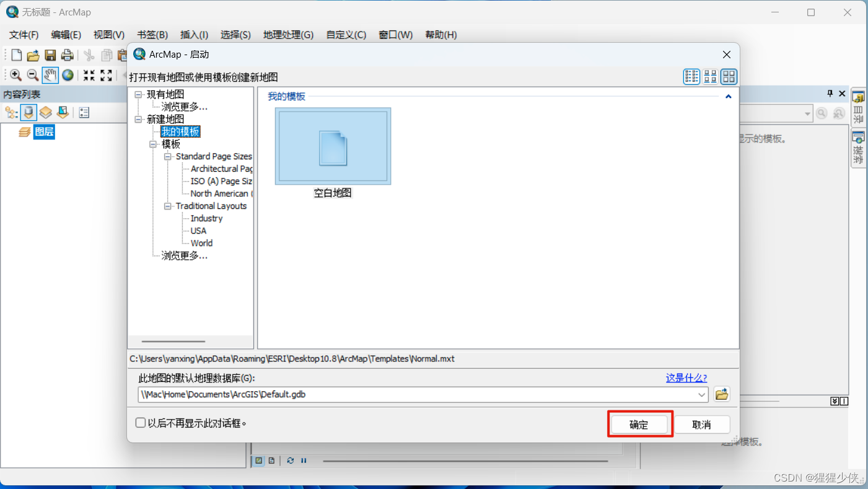Image resolution: width=868 pixels, height=489 pixels.
Task: Open a map with the folder icon
Action: tap(33, 55)
